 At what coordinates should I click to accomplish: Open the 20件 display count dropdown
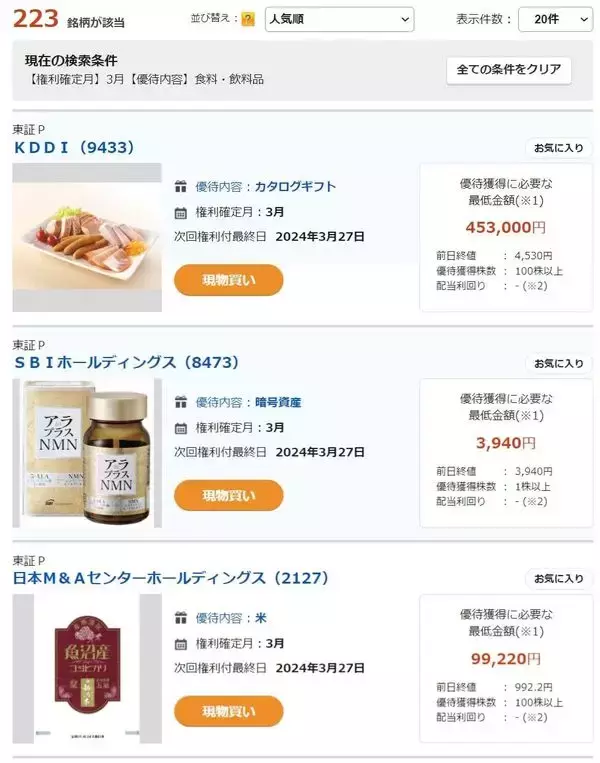point(556,19)
